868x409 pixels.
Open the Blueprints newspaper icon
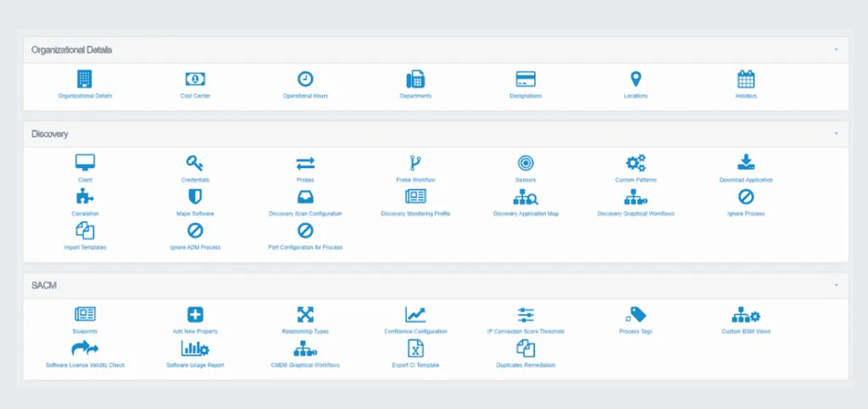(x=85, y=314)
